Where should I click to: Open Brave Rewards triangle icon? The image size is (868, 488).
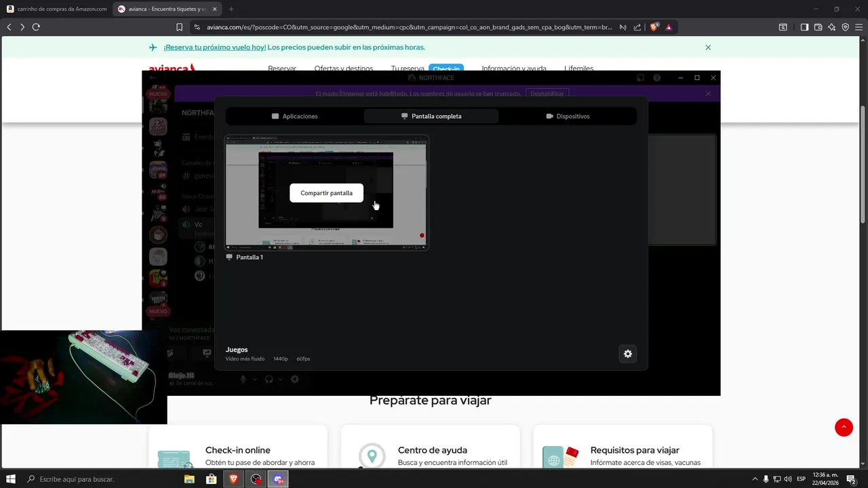point(669,27)
